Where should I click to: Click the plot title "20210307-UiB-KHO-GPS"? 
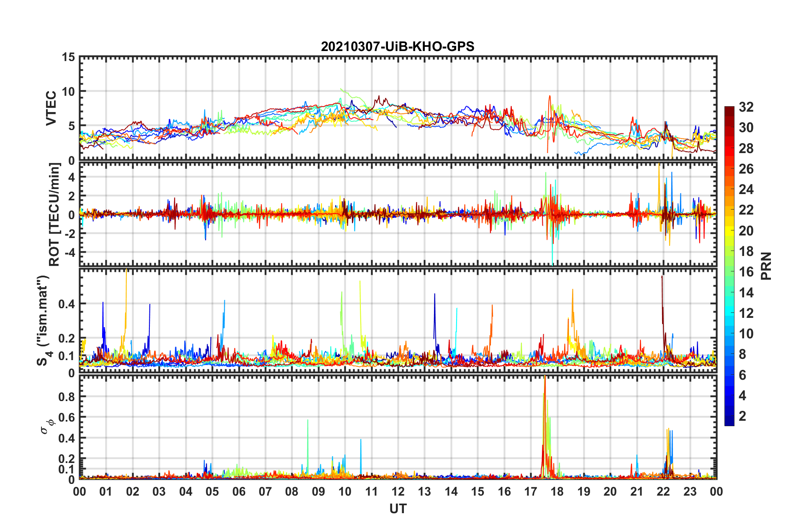pos(398,46)
